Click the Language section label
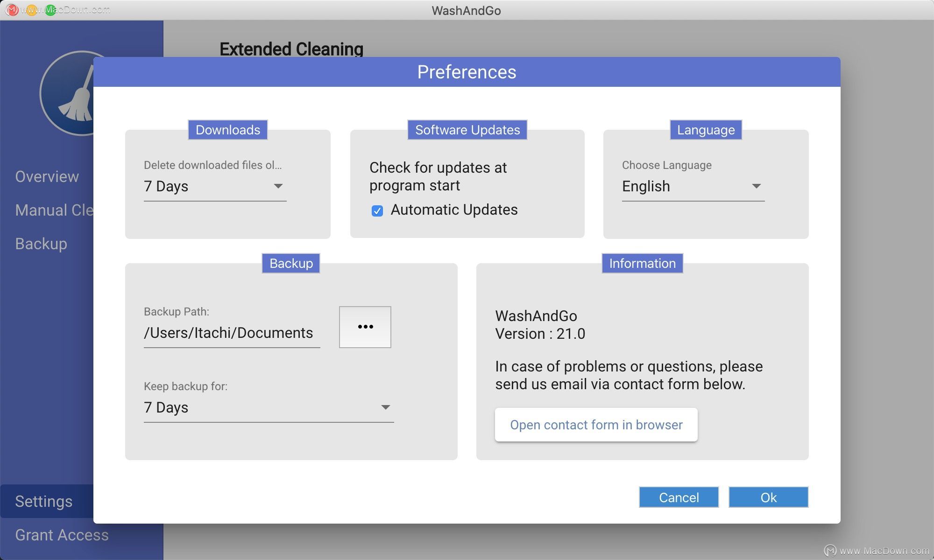 point(706,130)
